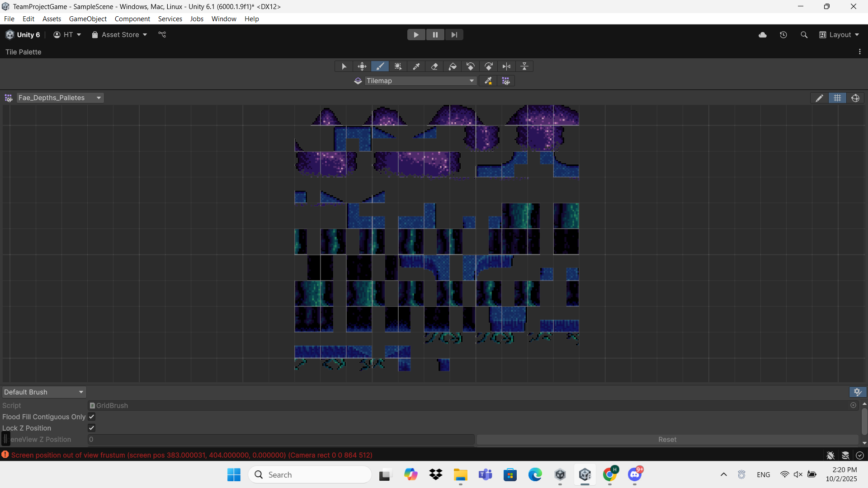The width and height of the screenshot is (868, 488).
Task: Open the Default Brush dropdown
Action: point(44,392)
